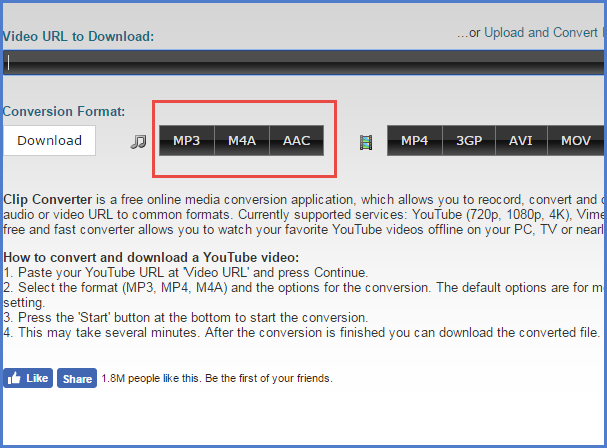Select the MOV video format
The width and height of the screenshot is (607, 448).
tap(576, 141)
